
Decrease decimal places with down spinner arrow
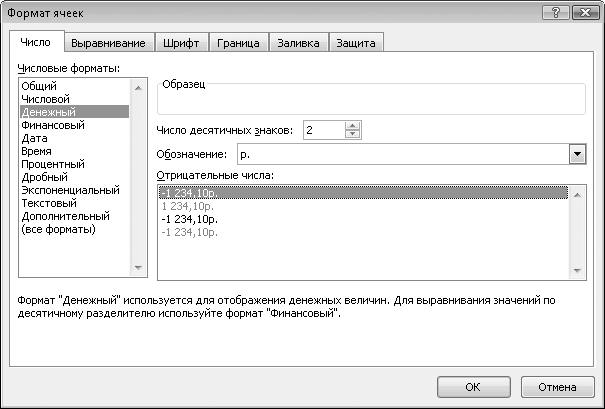click(x=351, y=135)
